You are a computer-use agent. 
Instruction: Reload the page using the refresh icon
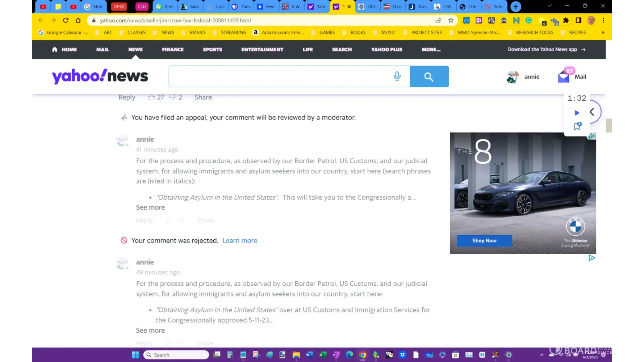[66, 20]
